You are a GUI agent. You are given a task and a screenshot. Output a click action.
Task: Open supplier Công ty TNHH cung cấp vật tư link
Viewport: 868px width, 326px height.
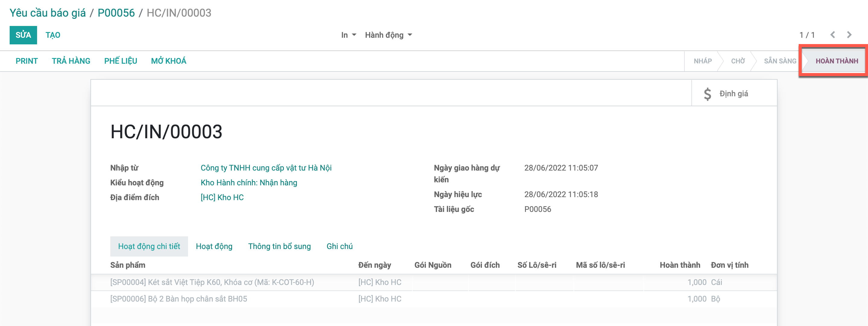266,168
